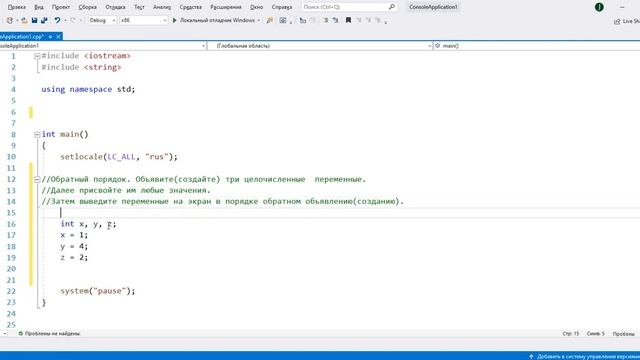Click the Локальный отладчик Windows button
Viewport: 640px width, 360px height.
pos(217,20)
